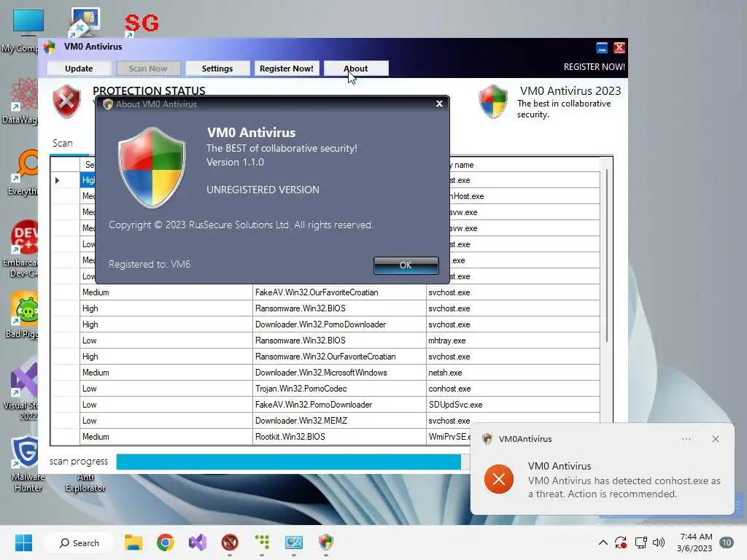Open notification center badge 10
The image size is (747, 560).
(727, 542)
